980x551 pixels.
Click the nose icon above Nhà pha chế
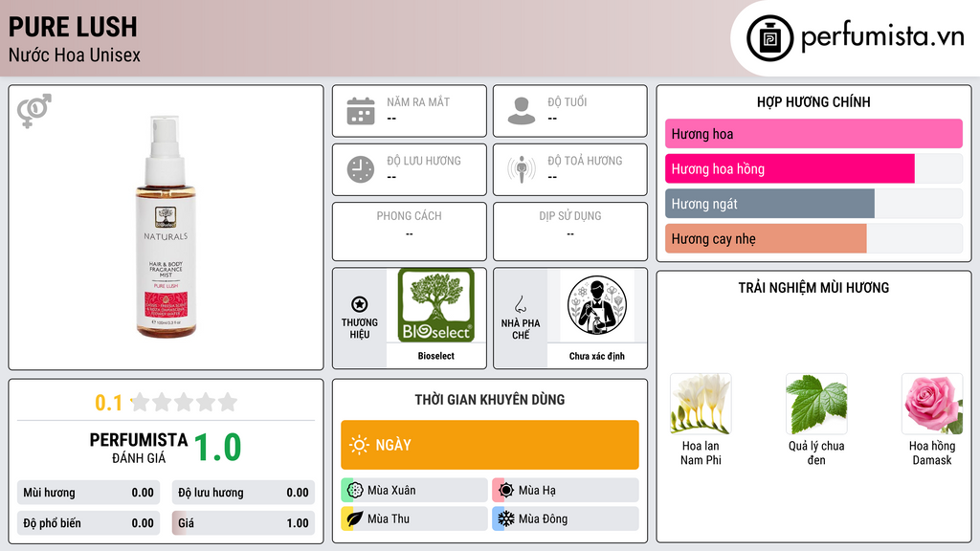point(520,304)
